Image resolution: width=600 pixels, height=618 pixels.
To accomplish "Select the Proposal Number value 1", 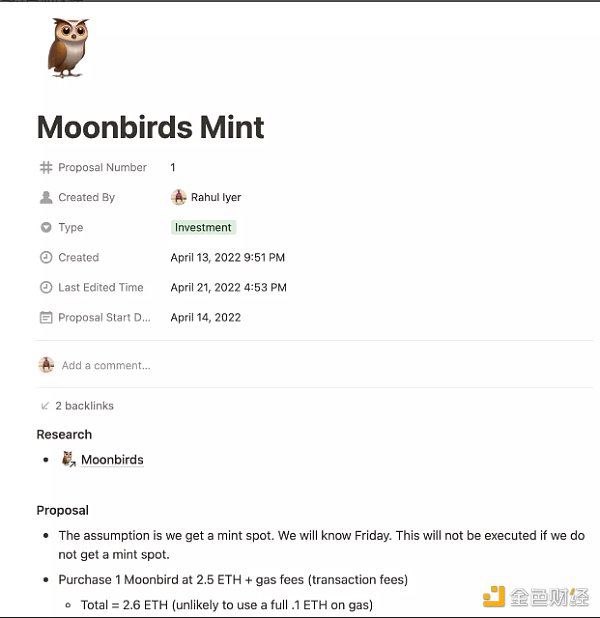I will 173,168.
